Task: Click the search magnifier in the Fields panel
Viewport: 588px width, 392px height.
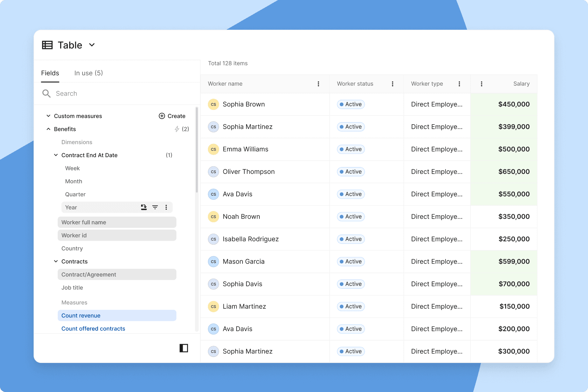Action: (x=46, y=93)
